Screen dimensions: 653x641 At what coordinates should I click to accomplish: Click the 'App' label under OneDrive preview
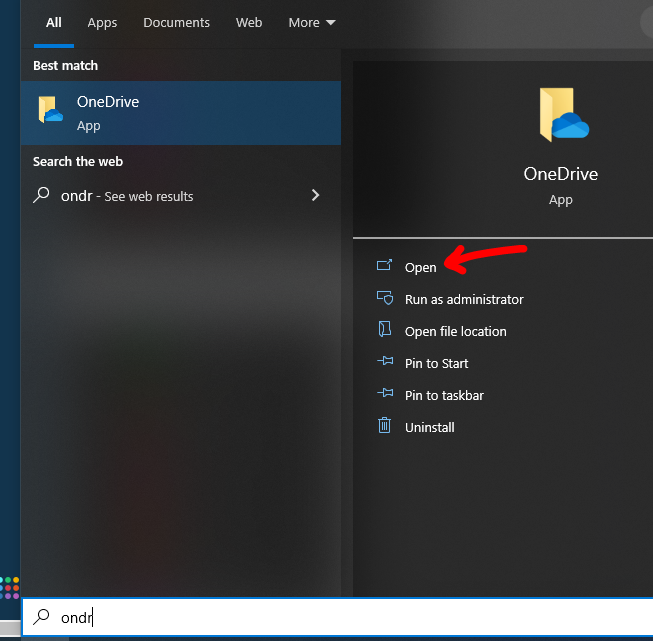click(x=560, y=200)
